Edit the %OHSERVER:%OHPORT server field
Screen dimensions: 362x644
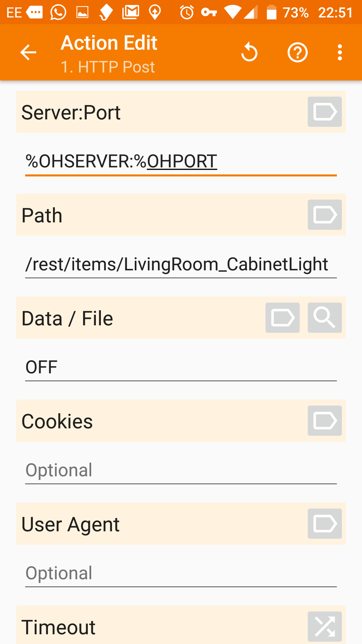click(x=181, y=162)
